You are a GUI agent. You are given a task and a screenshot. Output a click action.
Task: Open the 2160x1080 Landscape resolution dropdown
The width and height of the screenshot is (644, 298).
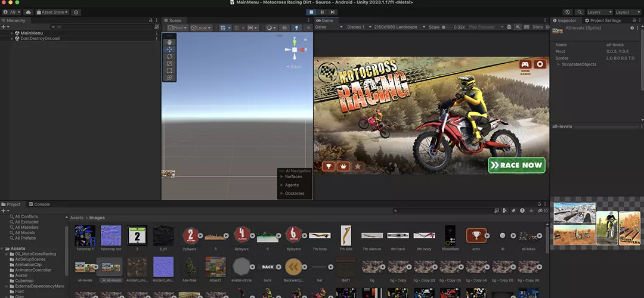(400, 27)
